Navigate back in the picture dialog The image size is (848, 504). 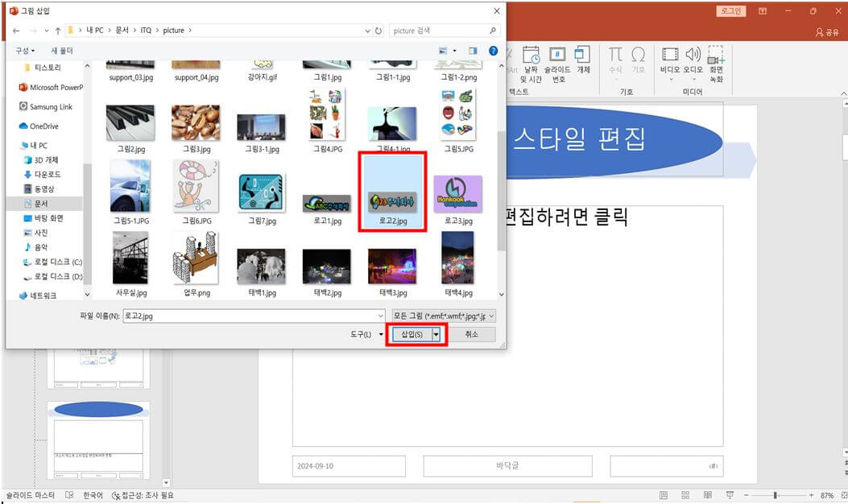(x=16, y=30)
